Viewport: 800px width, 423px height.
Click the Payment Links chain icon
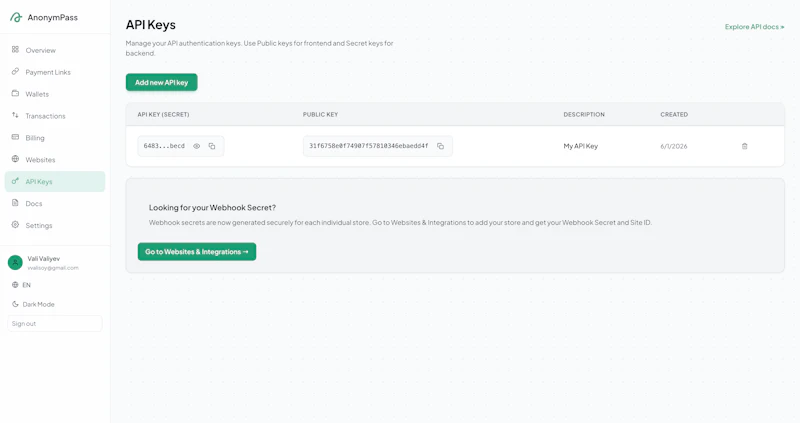coord(15,71)
